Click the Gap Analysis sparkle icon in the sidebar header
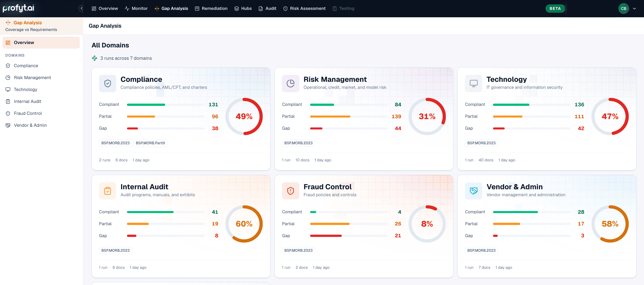Screen dimensions: 644x285 8,22
